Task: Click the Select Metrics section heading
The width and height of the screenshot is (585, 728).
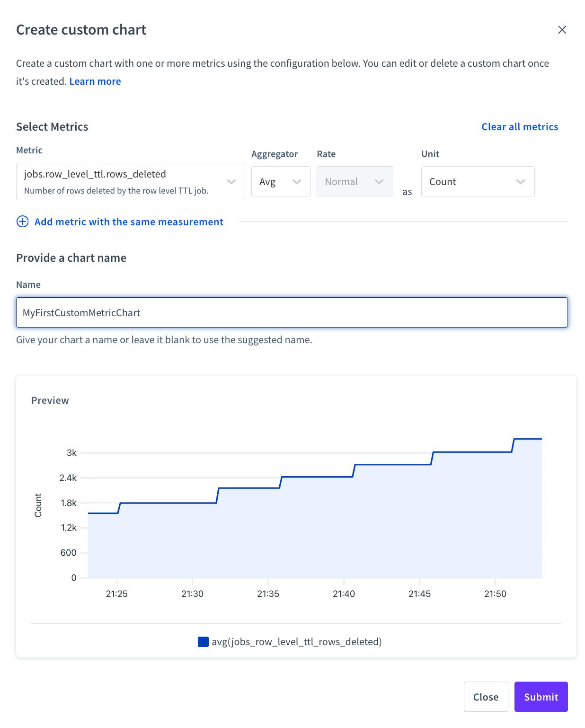Action: click(x=52, y=126)
